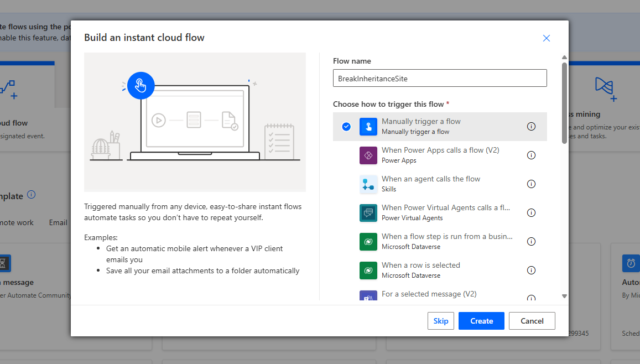This screenshot has width=640, height=364.
Task: Click the Power Apps trigger icon
Action: pyautogui.click(x=368, y=155)
